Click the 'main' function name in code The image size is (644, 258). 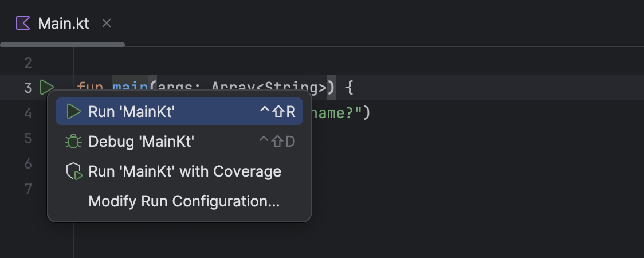tap(130, 88)
